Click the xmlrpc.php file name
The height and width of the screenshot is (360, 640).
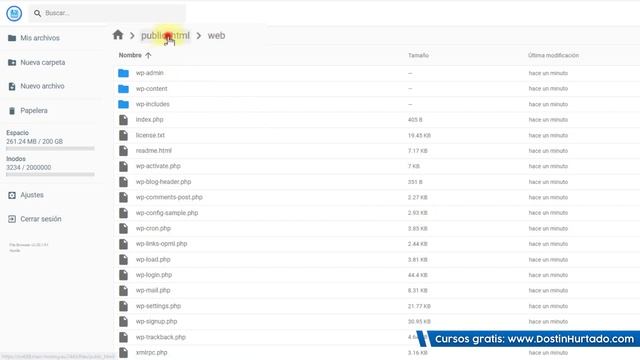151,352
